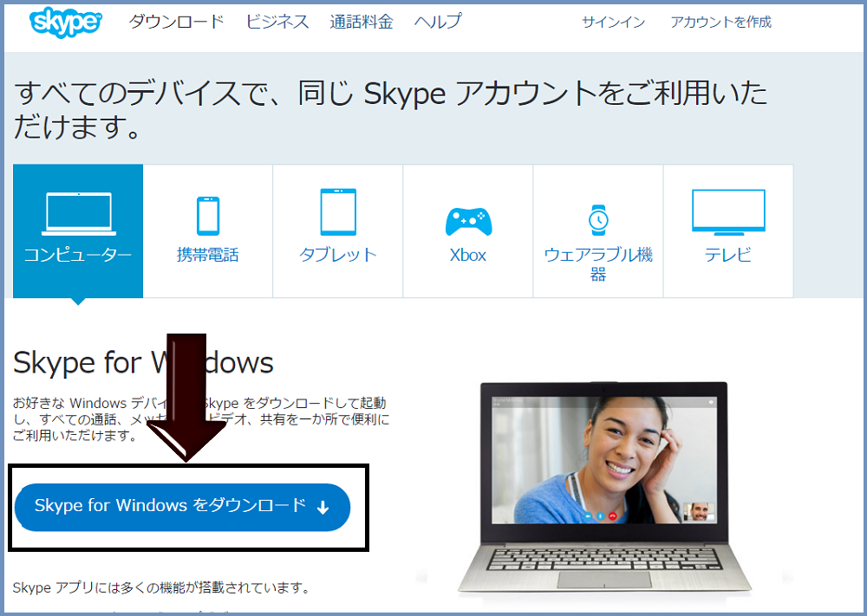Image resolution: width=867 pixels, height=616 pixels.
Task: Click Skype for Windows をダウンロード button
Action: coord(182,507)
